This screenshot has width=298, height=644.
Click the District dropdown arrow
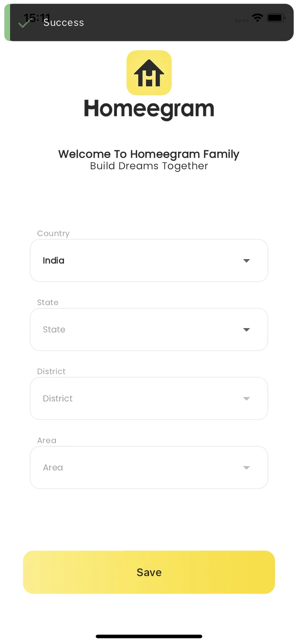(x=247, y=399)
